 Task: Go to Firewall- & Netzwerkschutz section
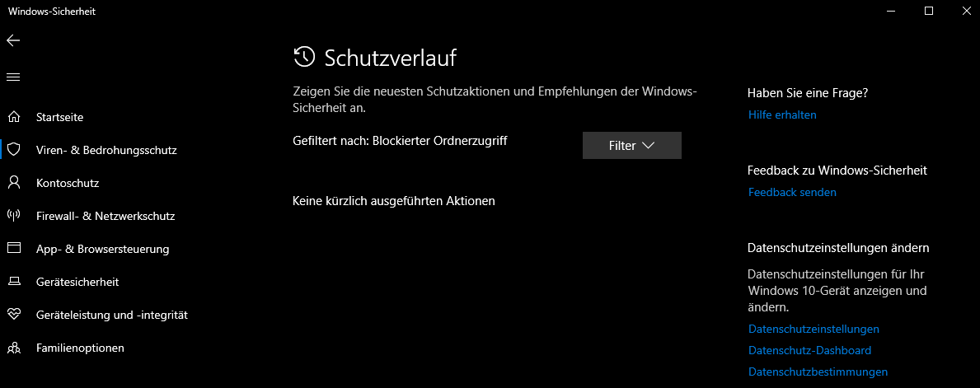pyautogui.click(x=106, y=216)
